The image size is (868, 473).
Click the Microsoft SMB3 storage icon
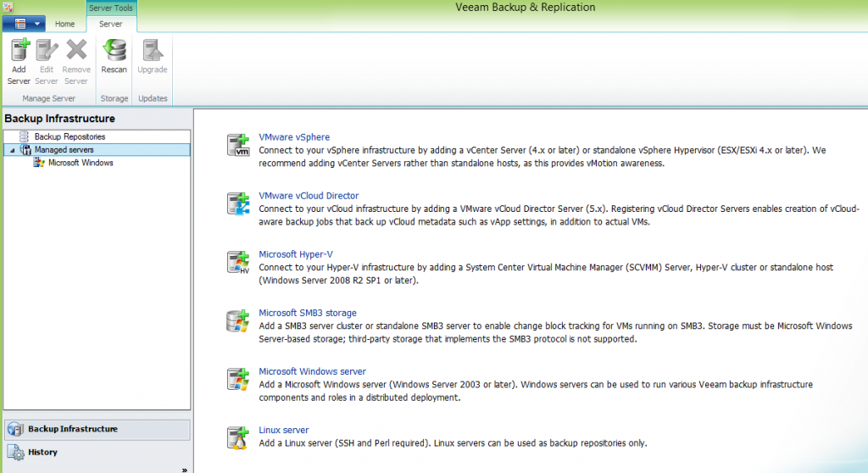click(237, 320)
